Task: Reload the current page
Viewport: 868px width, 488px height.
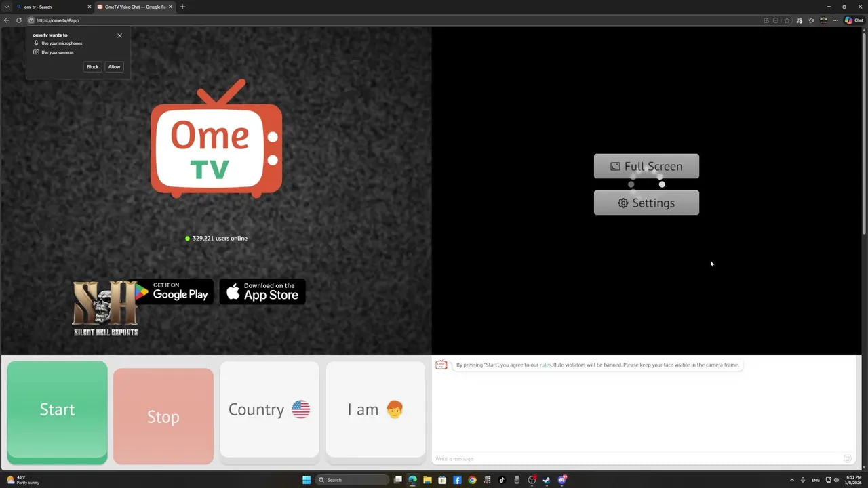Action: pyautogui.click(x=19, y=20)
